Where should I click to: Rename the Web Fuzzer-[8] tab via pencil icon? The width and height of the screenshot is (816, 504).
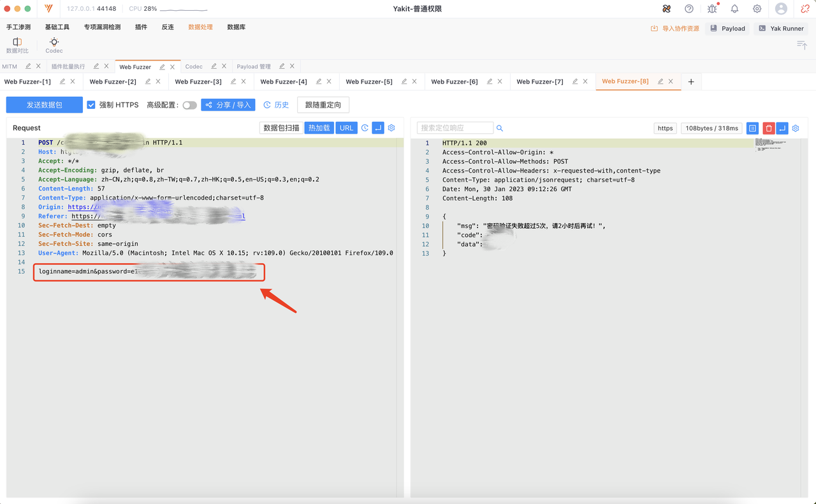point(660,82)
